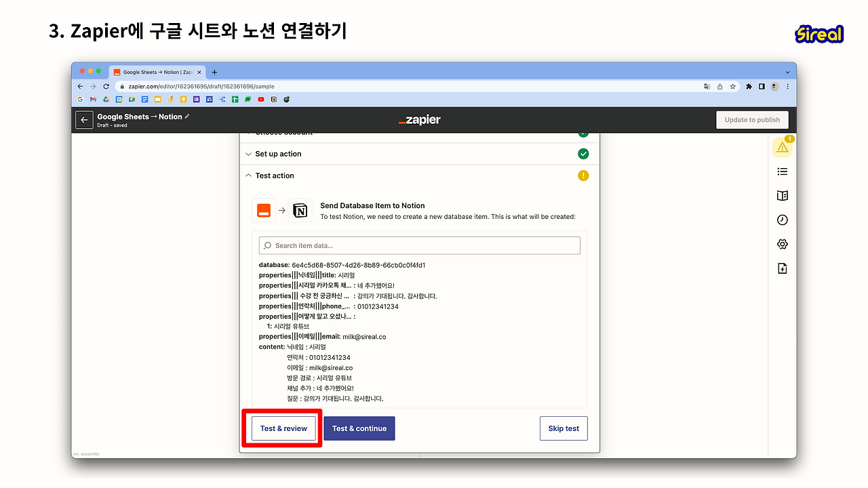868x488 pixels.
Task: Open the gear settings icon in the sidebar
Action: pos(783,244)
